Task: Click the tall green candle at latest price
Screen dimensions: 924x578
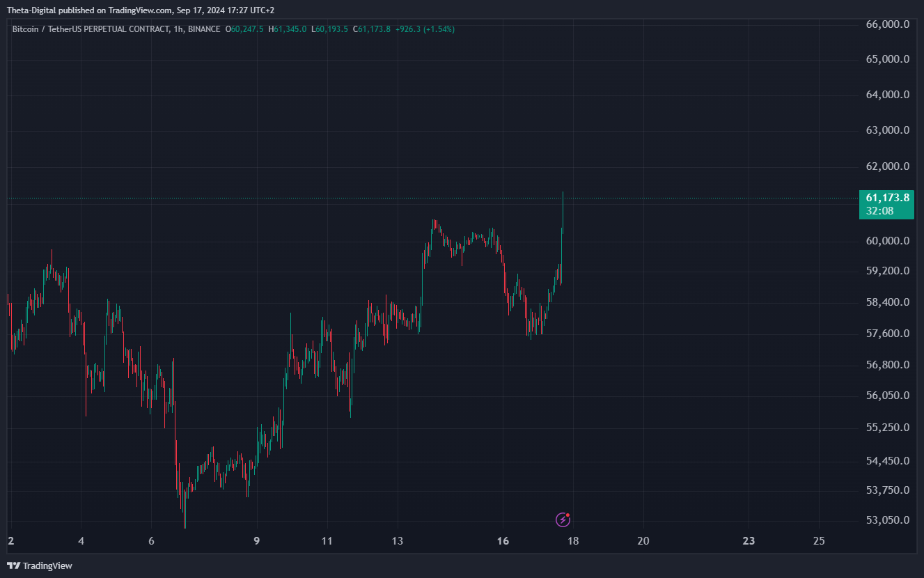Action: coord(563,212)
